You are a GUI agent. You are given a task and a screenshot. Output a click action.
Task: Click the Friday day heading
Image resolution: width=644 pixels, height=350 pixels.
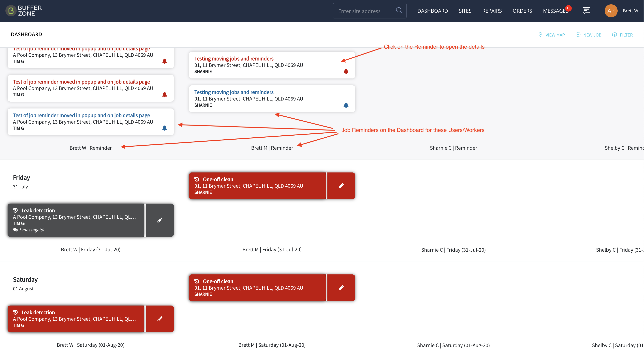(21, 177)
